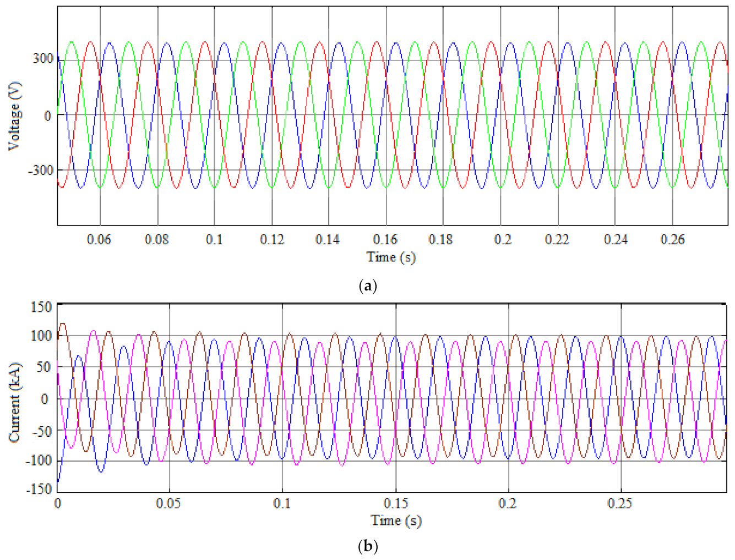Select the 50 tick on the current axis

[44, 366]
